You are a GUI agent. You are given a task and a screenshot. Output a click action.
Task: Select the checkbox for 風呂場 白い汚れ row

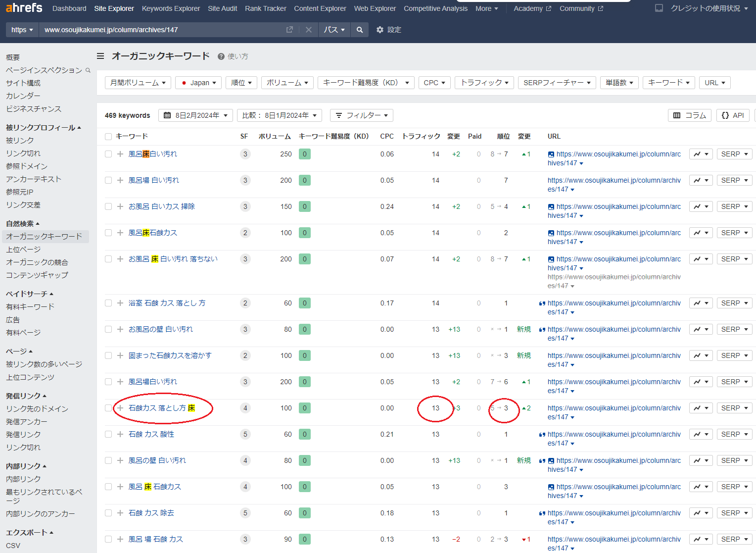108,180
